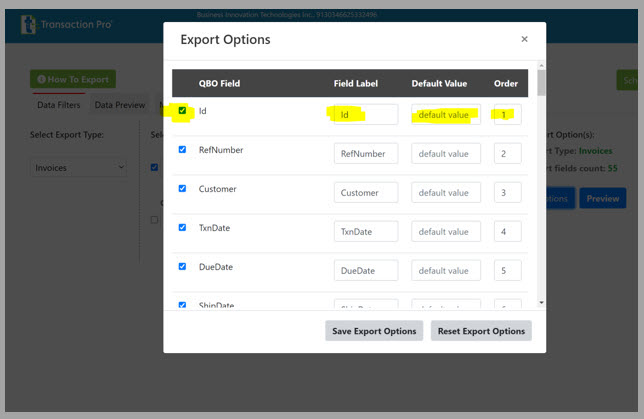The image size is (644, 419).
Task: Click the scrollbar up arrow in dialog
Action: (541, 65)
